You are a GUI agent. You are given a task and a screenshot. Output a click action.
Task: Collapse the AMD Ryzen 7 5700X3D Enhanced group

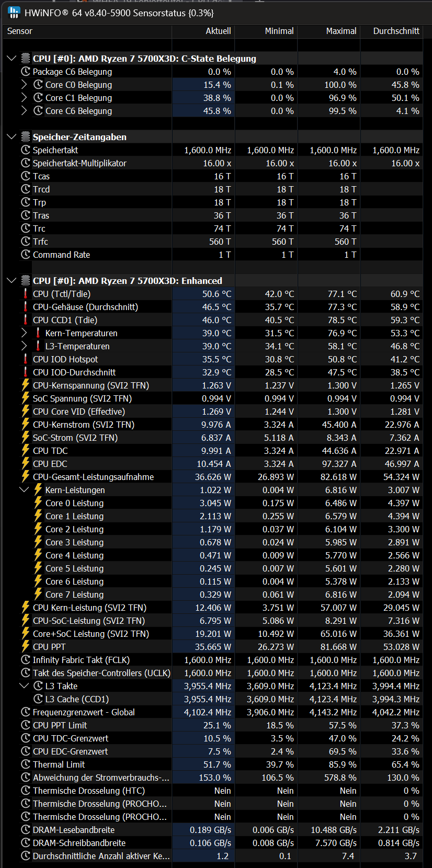12,280
